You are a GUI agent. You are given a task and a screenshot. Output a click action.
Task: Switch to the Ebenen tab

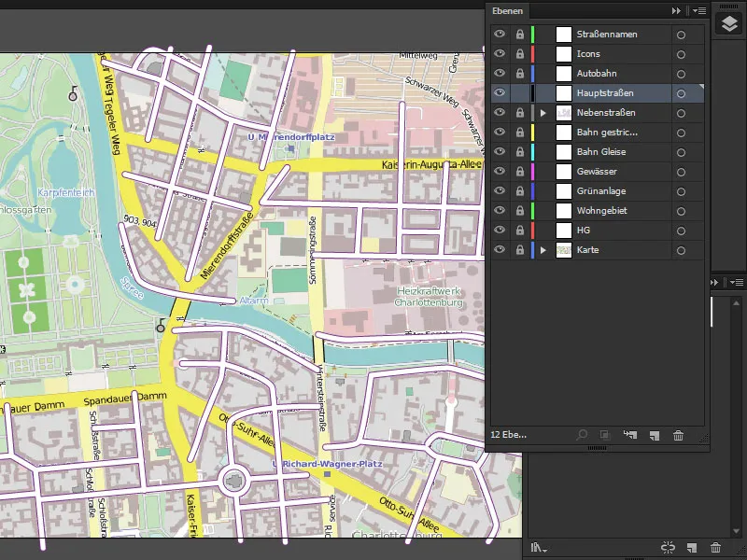[x=507, y=11]
